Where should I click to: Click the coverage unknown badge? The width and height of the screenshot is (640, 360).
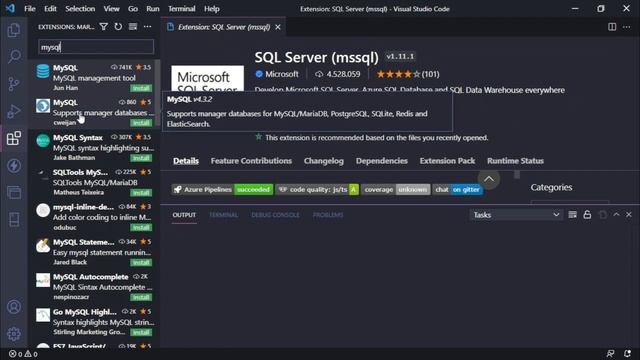coord(396,189)
